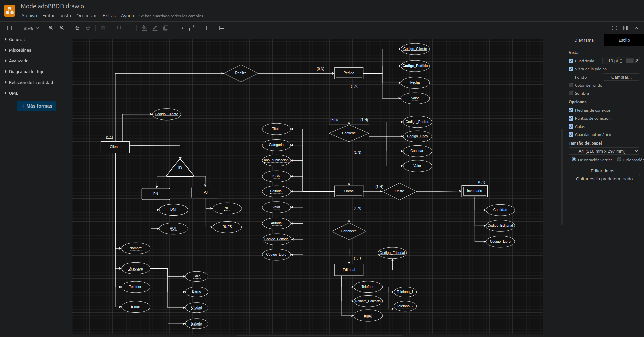Click the Cambiar... background button
644x337 pixels.
point(621,77)
